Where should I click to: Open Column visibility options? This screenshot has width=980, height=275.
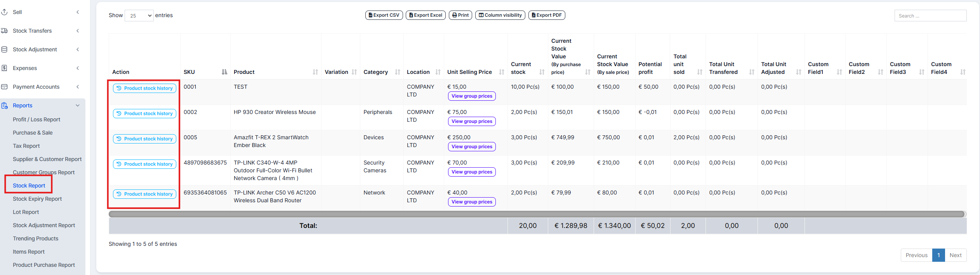point(500,15)
